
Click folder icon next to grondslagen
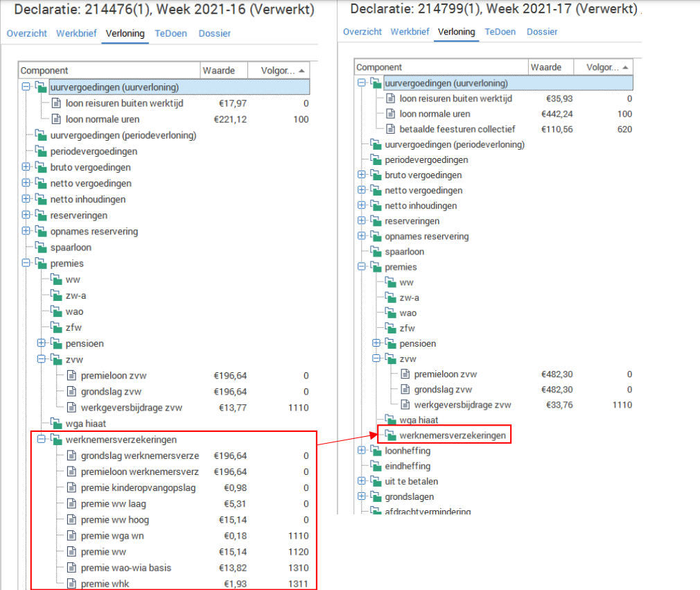click(x=376, y=496)
